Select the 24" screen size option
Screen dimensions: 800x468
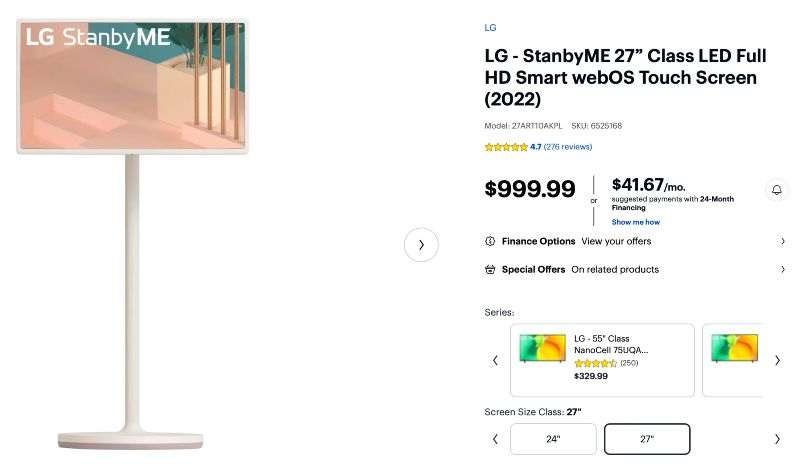click(x=553, y=439)
